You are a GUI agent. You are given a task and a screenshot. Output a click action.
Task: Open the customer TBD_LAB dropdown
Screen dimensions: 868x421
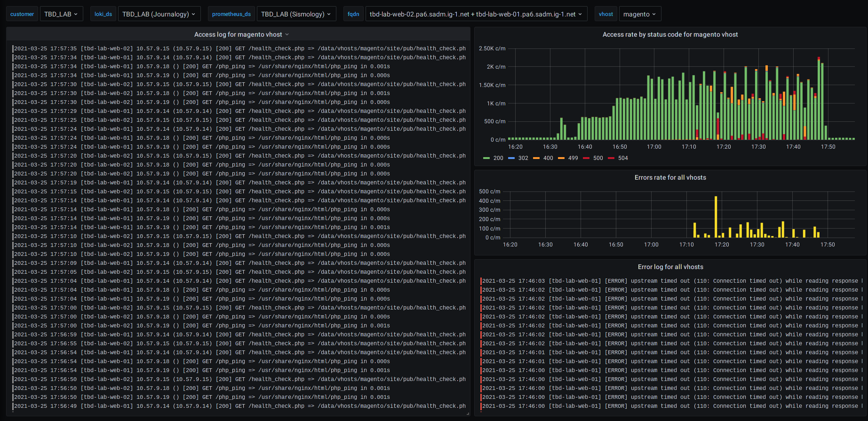click(61, 14)
